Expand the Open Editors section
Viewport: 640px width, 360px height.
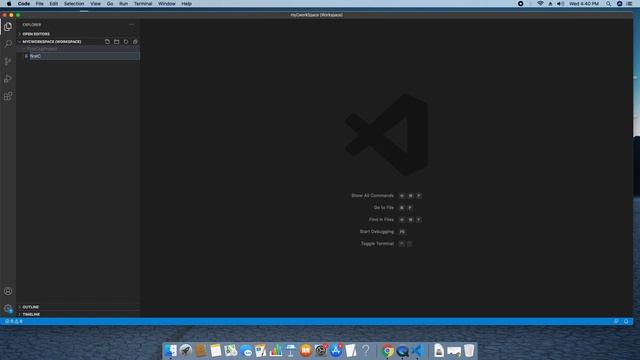[78, 34]
